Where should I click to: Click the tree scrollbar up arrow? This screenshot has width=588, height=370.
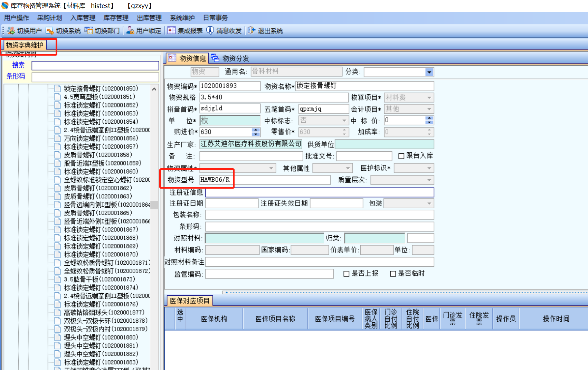coord(154,89)
